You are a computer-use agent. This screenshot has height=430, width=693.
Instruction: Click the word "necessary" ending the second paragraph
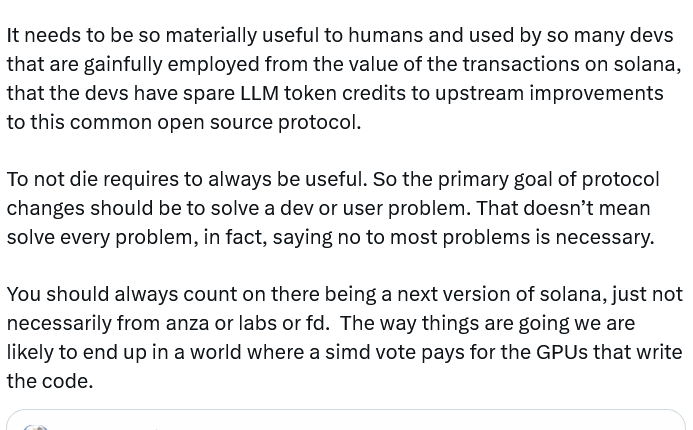click(x=603, y=237)
